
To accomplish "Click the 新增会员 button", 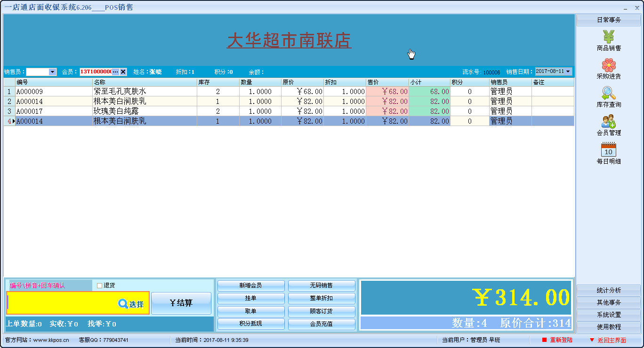I will pos(250,285).
